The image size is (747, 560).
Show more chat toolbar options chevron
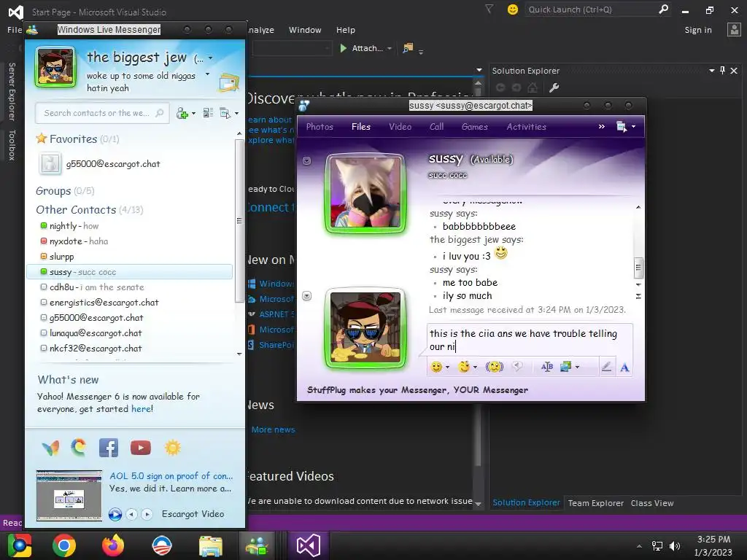coord(602,127)
